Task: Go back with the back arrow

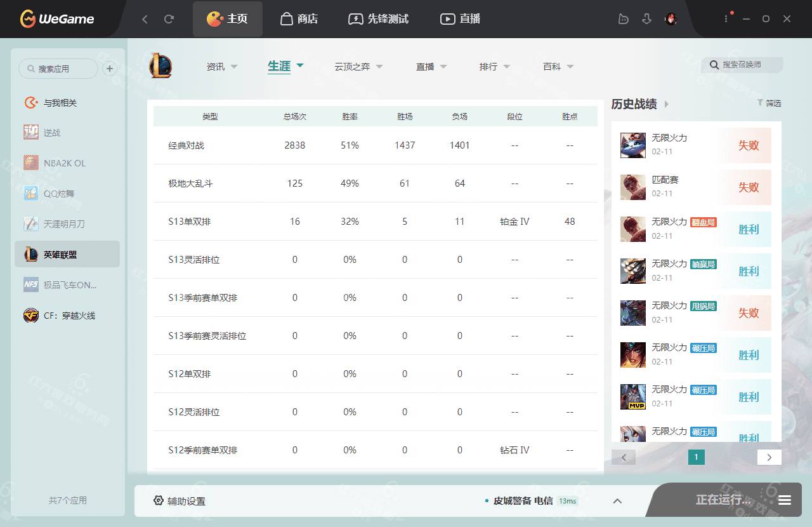Action: [x=145, y=19]
